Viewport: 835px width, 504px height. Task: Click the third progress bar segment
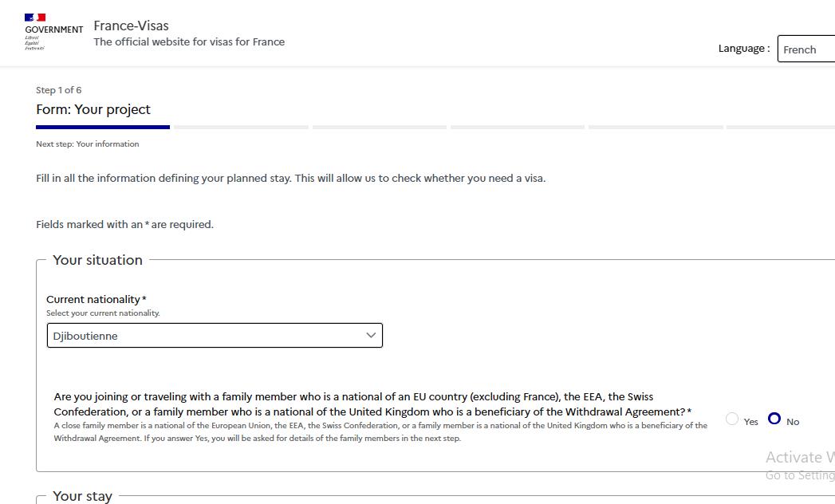379,127
